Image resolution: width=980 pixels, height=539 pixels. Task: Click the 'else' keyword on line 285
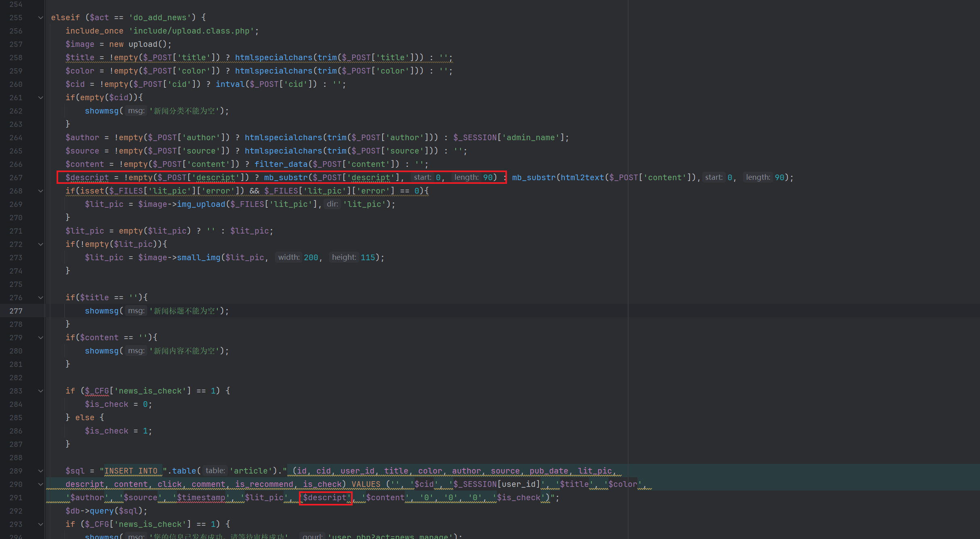(x=85, y=417)
